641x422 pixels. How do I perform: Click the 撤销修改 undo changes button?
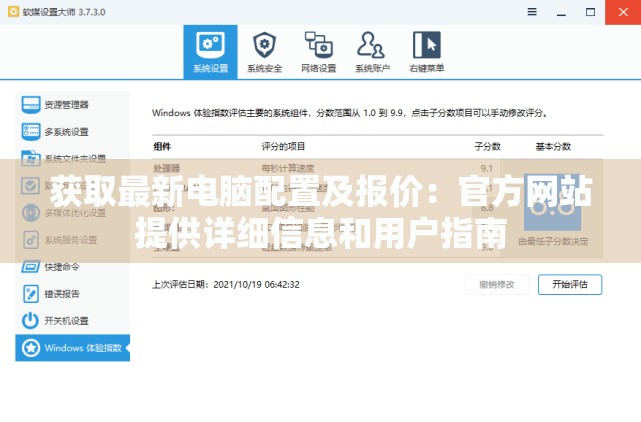click(497, 284)
